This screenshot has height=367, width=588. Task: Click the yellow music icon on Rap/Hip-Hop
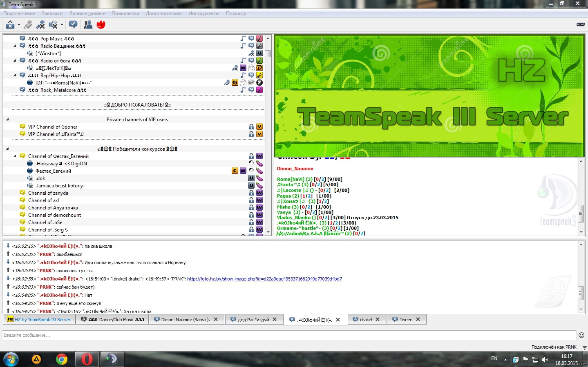259,76
